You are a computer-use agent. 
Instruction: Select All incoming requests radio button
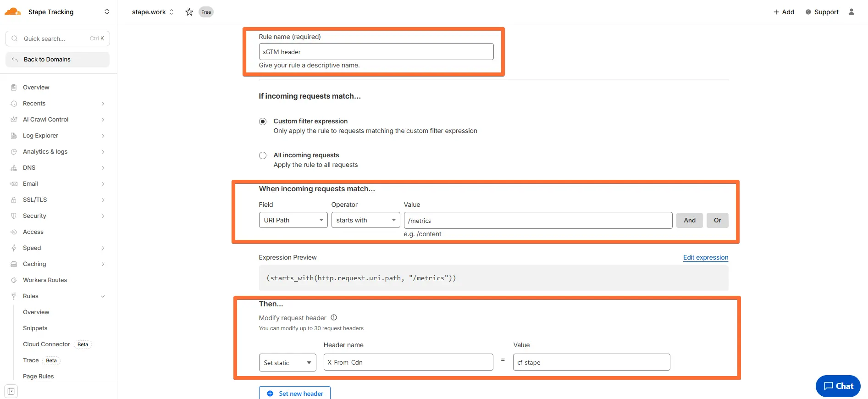(x=263, y=155)
